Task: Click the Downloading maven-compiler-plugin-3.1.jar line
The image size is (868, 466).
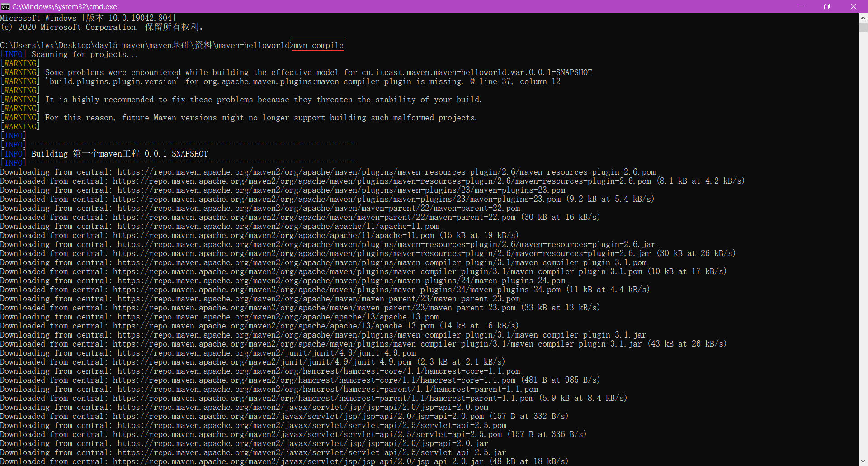Action: coord(323,335)
